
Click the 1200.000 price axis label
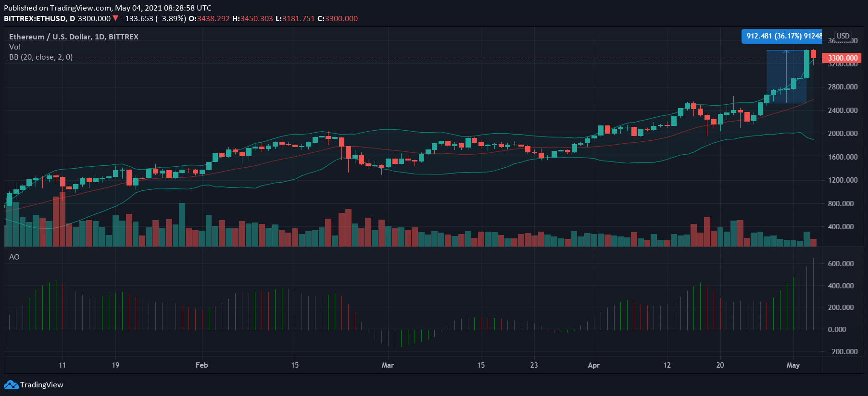point(843,180)
